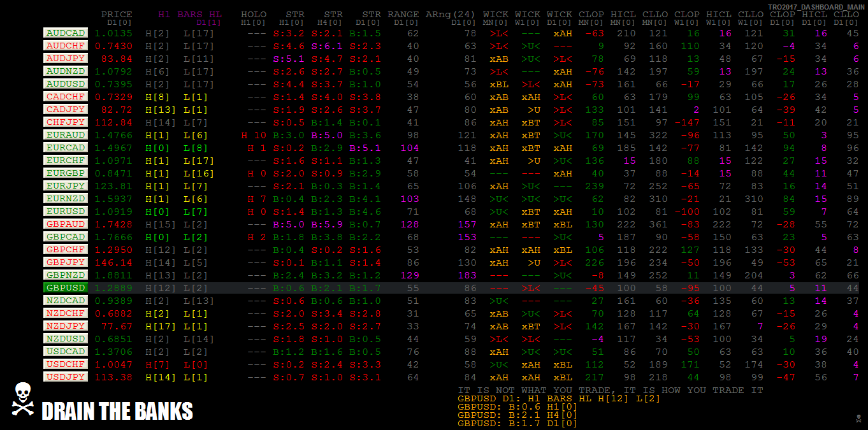Choose the GBPNZD pair button
This screenshot has height=430, width=868.
(x=66, y=275)
